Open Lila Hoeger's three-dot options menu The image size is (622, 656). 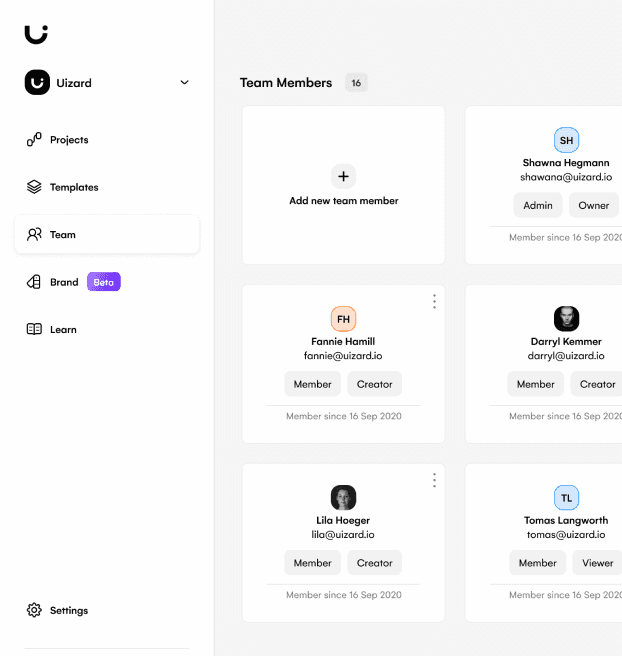434,480
